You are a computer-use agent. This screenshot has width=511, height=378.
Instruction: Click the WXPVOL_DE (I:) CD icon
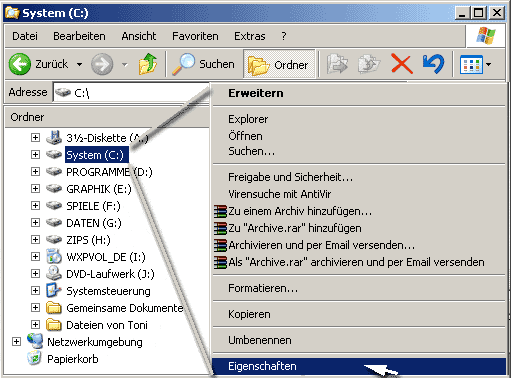click(54, 256)
